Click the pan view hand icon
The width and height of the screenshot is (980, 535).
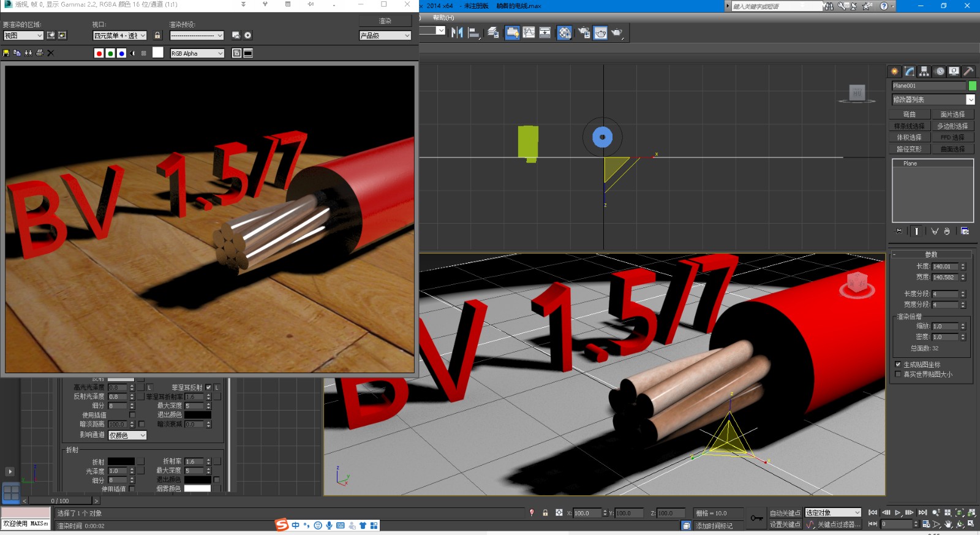948,525
